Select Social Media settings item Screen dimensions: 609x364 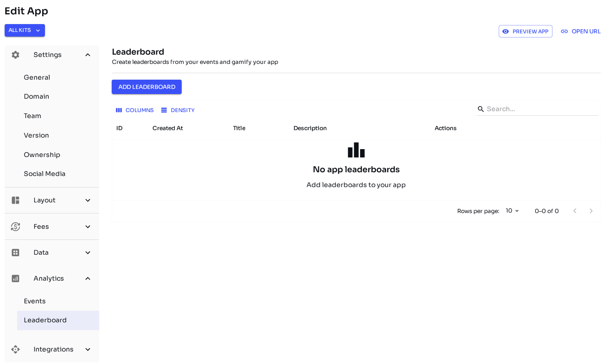coord(44,174)
